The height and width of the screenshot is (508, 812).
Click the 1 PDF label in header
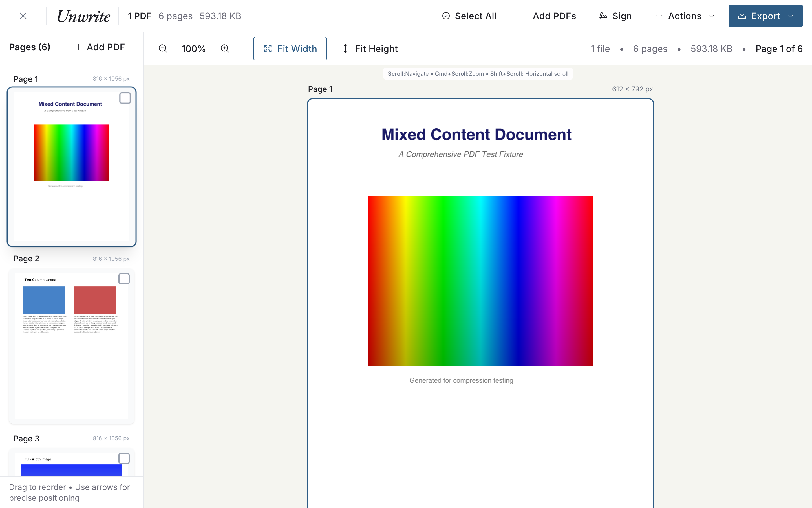(140, 16)
